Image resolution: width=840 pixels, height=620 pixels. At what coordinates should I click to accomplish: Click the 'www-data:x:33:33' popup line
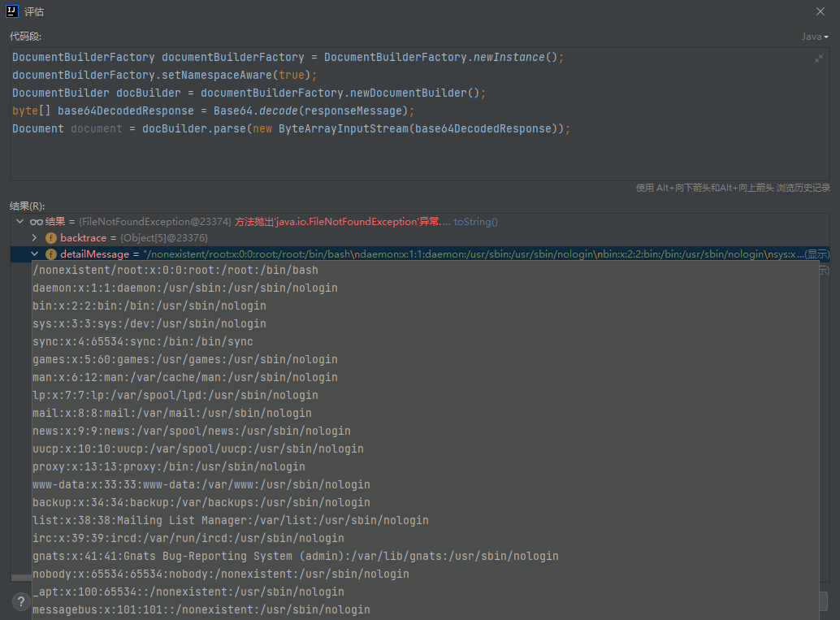pos(201,484)
